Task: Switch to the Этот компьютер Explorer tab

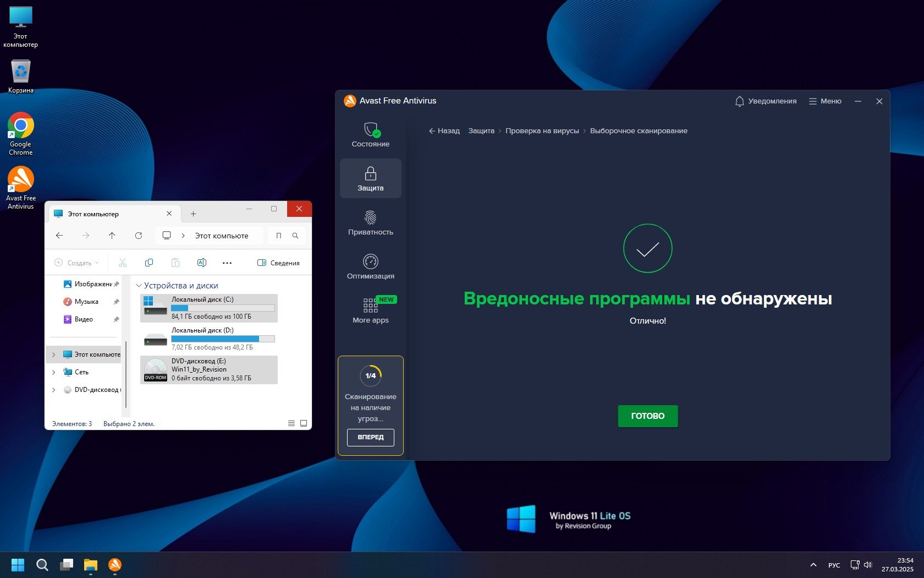Action: pyautogui.click(x=114, y=214)
